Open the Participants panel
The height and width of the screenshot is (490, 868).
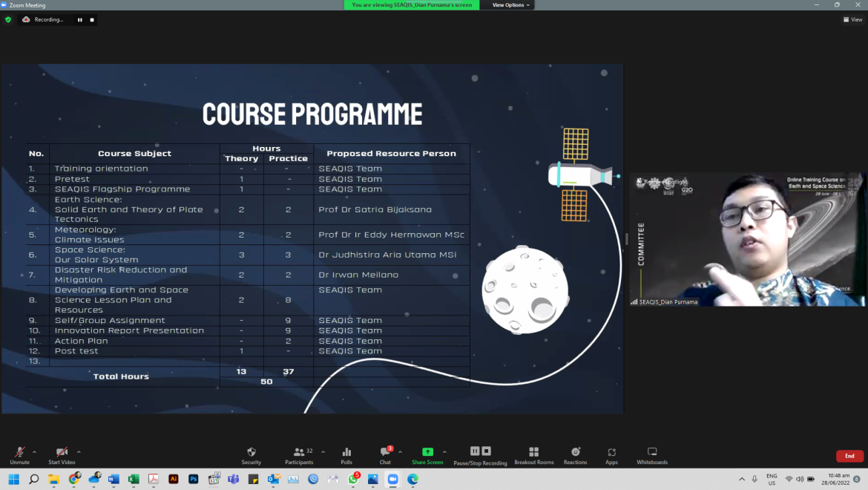pos(299,454)
